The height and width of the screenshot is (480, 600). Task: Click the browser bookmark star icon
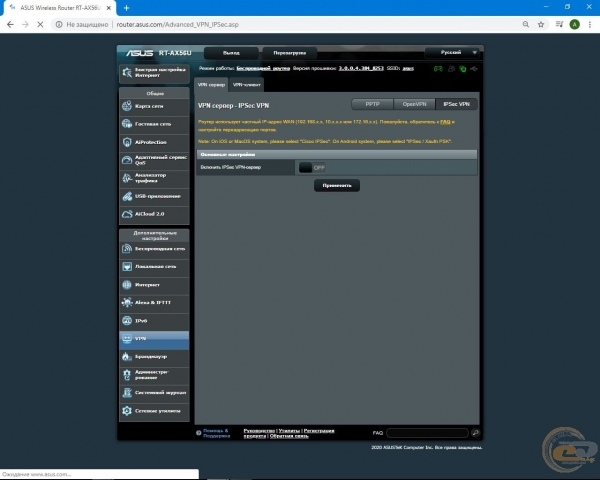coord(541,24)
